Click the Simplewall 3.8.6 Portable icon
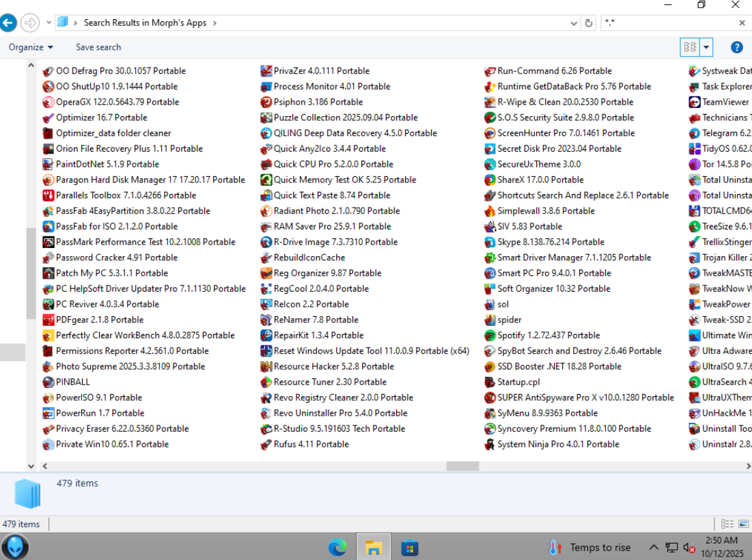The width and height of the screenshot is (752, 560). coord(490,211)
